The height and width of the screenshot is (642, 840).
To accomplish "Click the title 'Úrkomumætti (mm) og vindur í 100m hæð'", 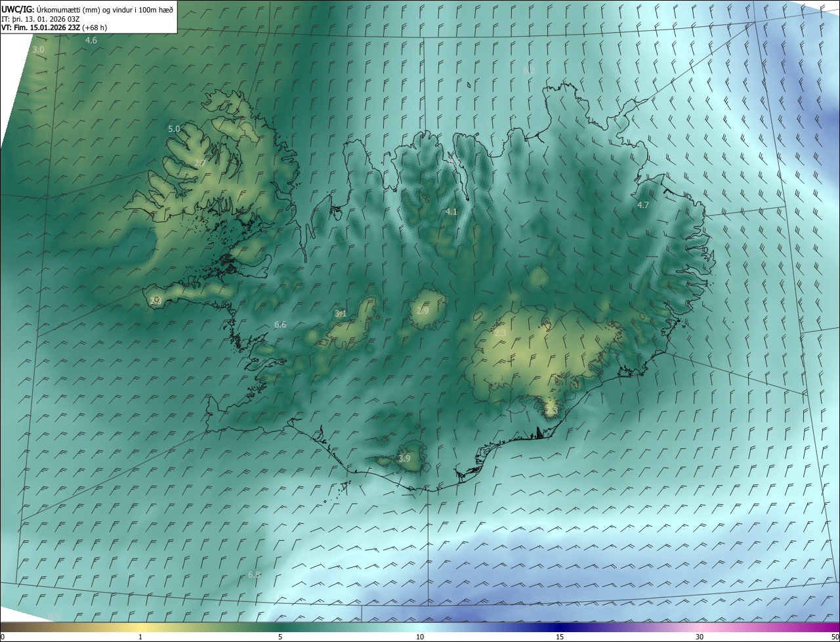I will (105, 9).
